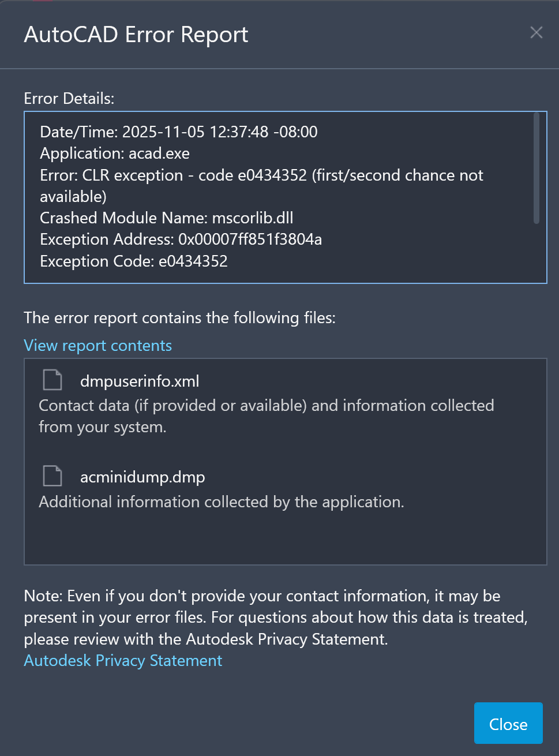Select the dmpuserinfo.xml file name
The width and height of the screenshot is (559, 756).
tap(140, 381)
